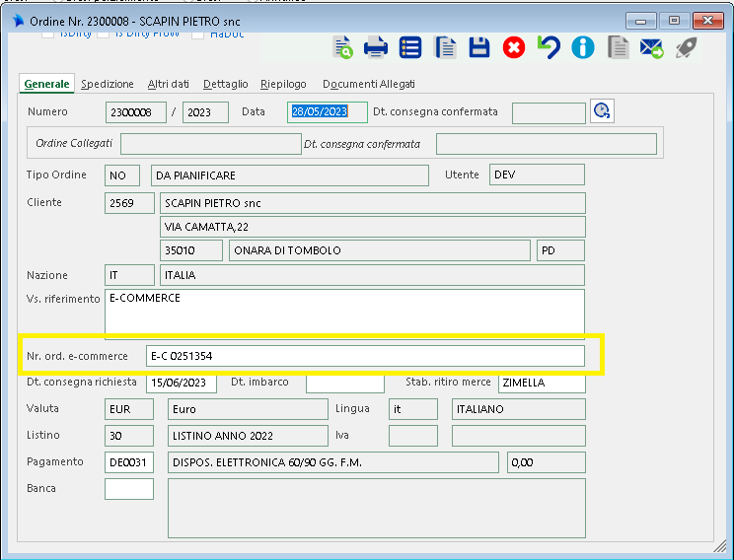The height and width of the screenshot is (560, 734).
Task: Click the Pagamento label text
Action: [55, 461]
